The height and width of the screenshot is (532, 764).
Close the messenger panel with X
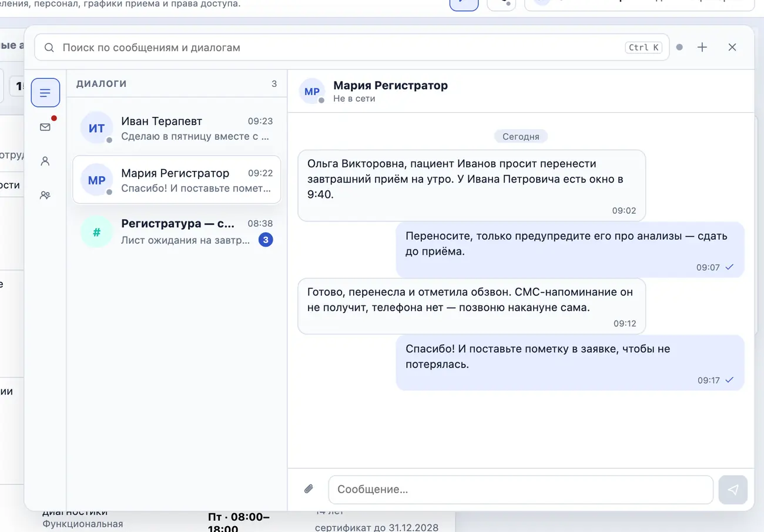click(x=732, y=48)
